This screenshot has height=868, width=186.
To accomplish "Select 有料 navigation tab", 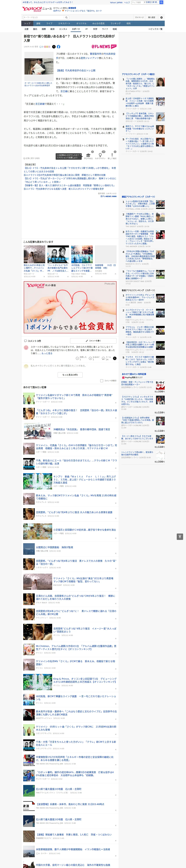I will click(x=128, y=23).
